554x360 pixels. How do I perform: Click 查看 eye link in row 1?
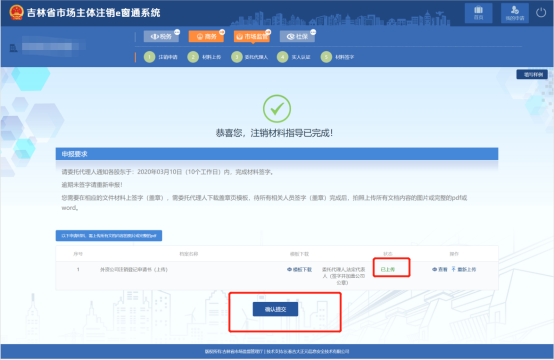tap(440, 270)
